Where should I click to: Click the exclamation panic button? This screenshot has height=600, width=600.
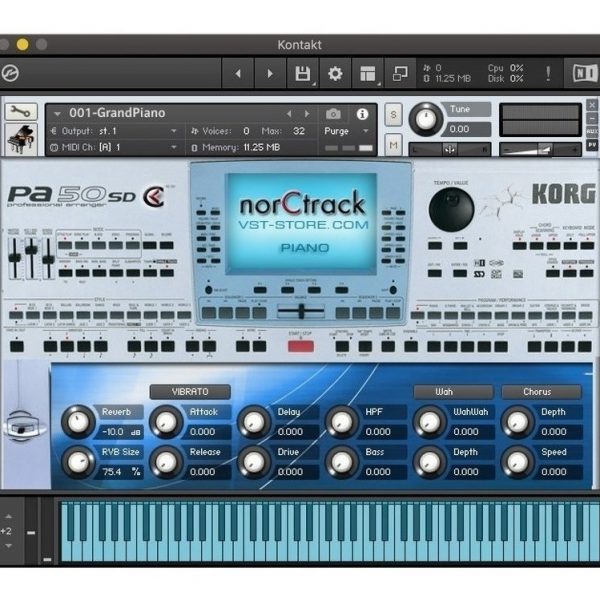[548, 73]
